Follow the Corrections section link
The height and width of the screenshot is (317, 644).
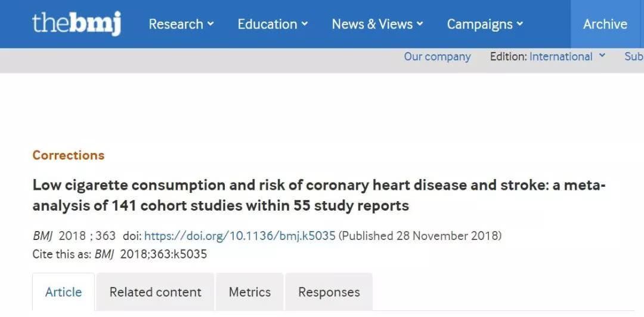(x=69, y=155)
